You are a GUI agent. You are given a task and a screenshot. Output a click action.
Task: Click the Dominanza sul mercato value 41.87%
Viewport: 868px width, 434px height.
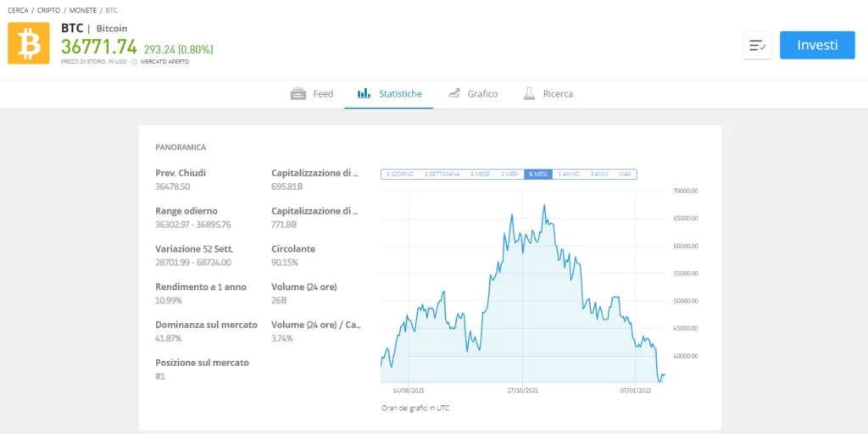click(x=169, y=338)
